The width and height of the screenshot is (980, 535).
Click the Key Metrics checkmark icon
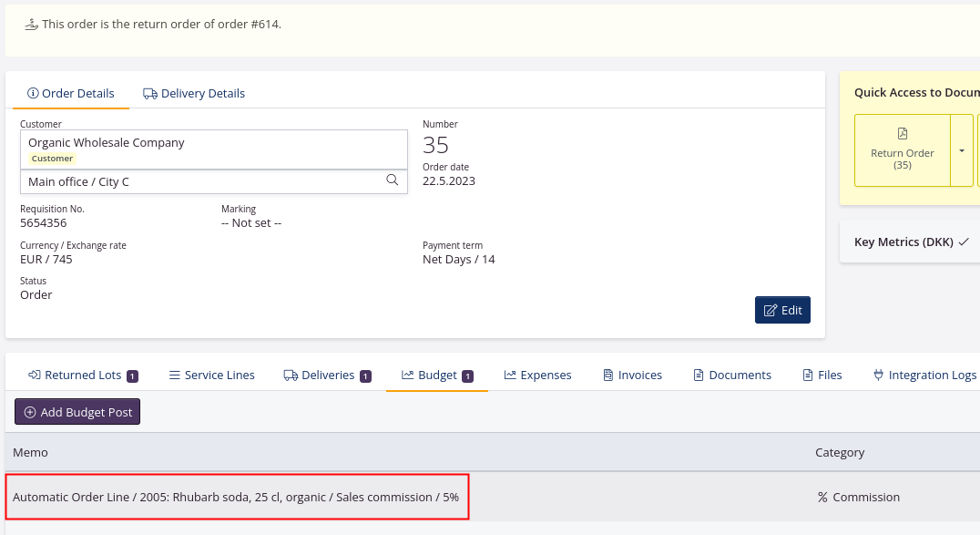[x=964, y=242]
